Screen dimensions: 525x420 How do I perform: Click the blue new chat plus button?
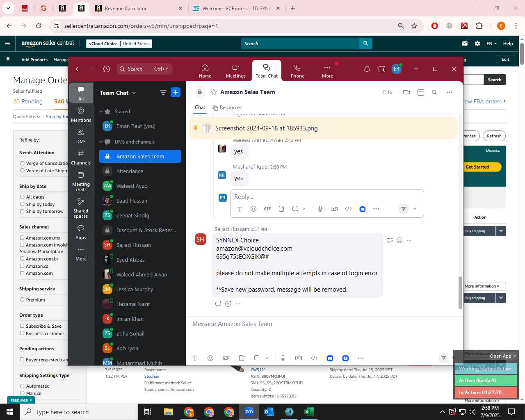tap(176, 93)
